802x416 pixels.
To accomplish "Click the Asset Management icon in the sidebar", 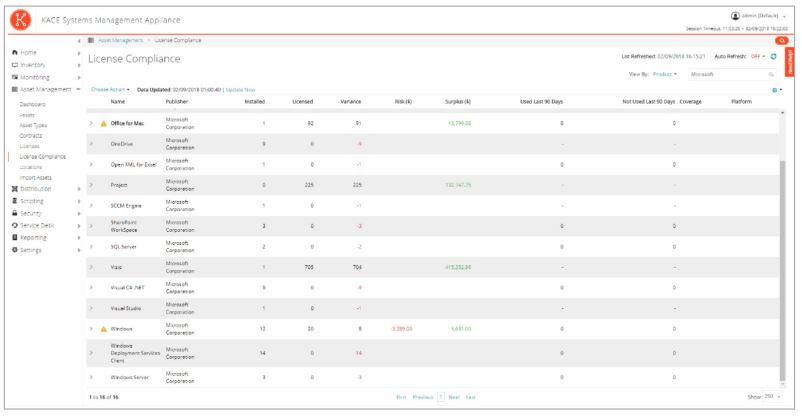I will pos(15,90).
